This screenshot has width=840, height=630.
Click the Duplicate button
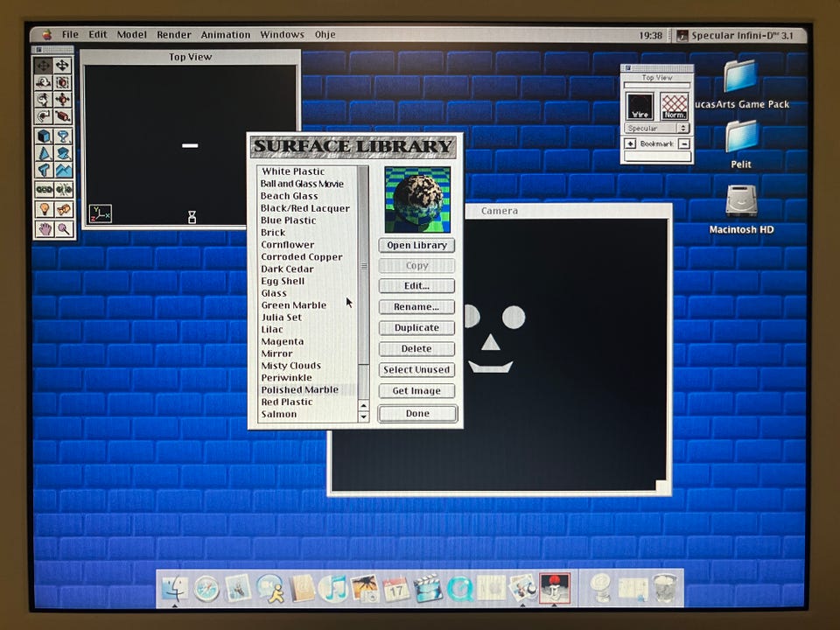tap(416, 327)
